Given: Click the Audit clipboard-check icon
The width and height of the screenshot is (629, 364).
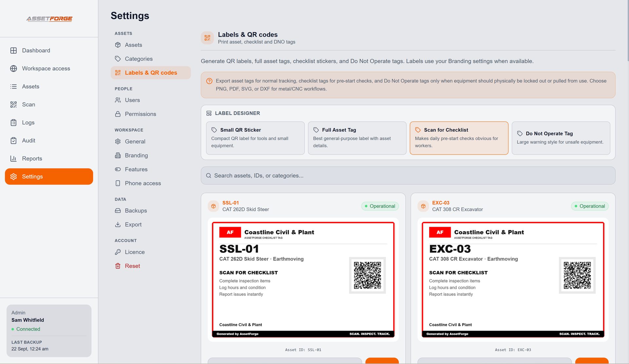Looking at the screenshot, I should pos(13,140).
